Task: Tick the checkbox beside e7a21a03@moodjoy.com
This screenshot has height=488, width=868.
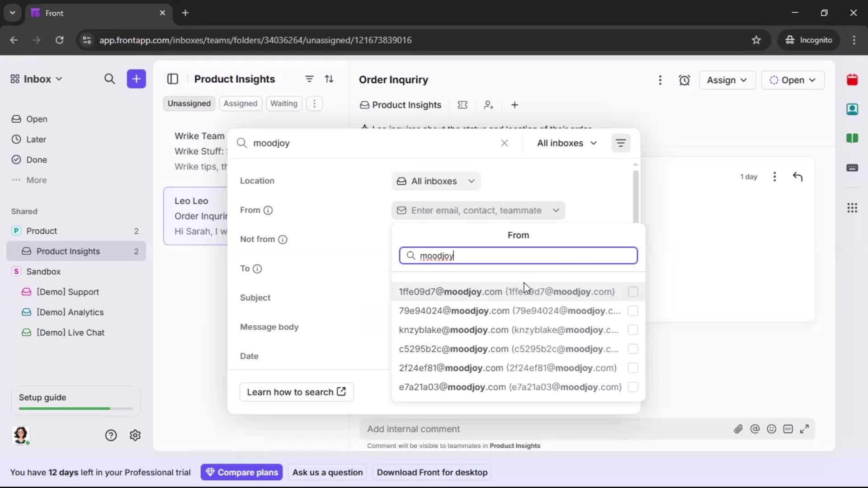Action: 632,387
